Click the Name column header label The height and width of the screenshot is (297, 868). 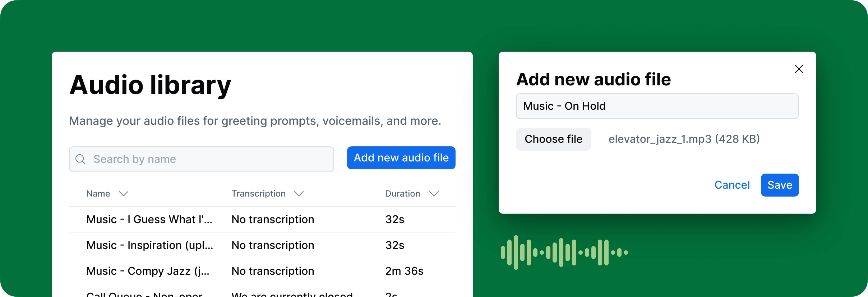click(x=98, y=194)
